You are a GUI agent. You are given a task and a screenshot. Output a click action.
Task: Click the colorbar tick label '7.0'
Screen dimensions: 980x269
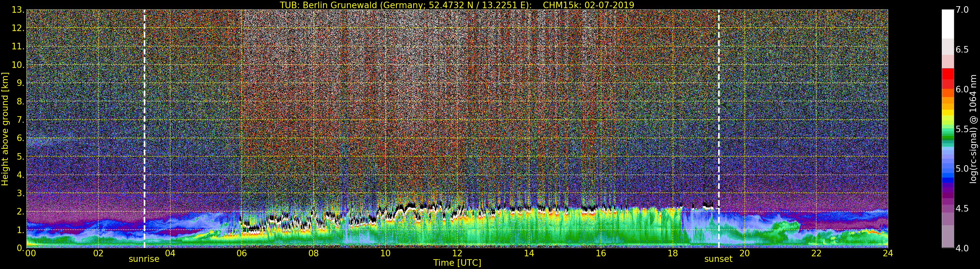962,10
